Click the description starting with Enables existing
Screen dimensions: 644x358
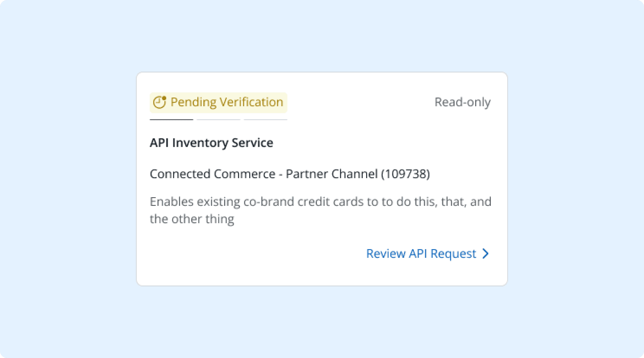pyautogui.click(x=320, y=202)
